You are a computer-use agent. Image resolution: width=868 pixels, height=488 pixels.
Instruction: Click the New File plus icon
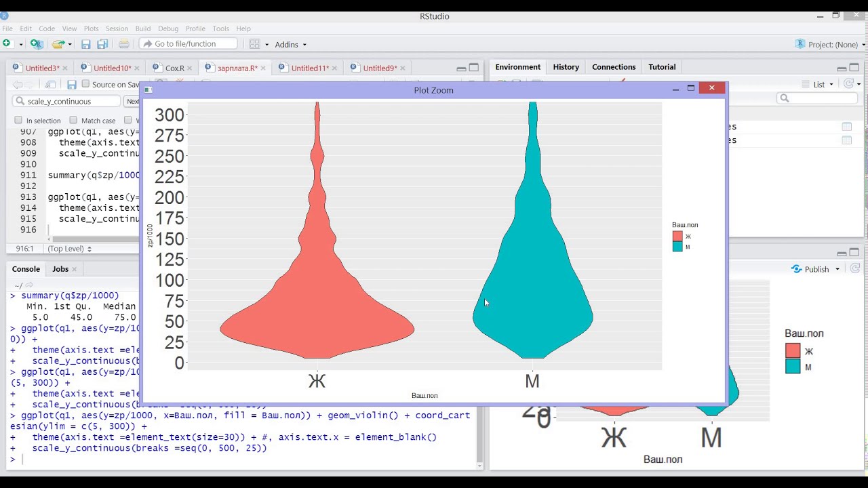[6, 44]
